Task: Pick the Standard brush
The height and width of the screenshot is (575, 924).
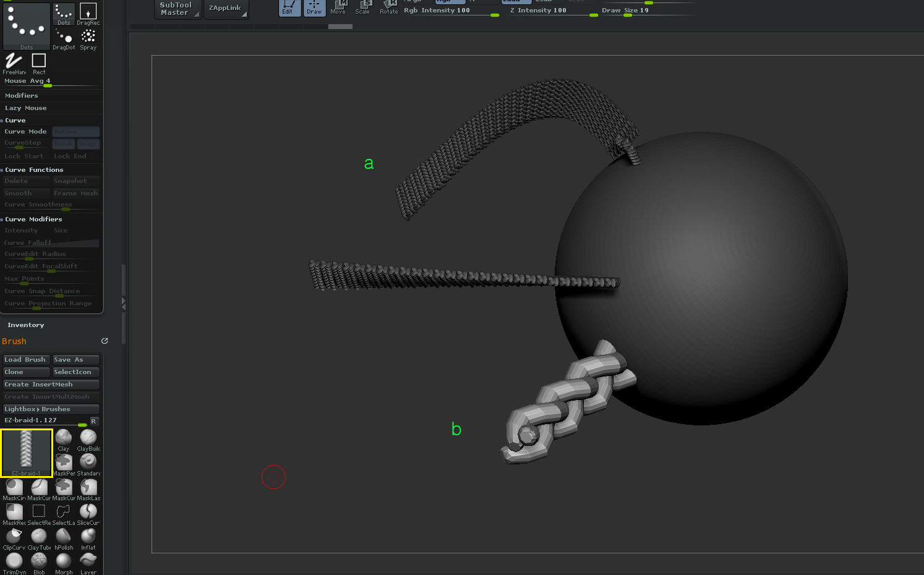Action: [x=88, y=462]
